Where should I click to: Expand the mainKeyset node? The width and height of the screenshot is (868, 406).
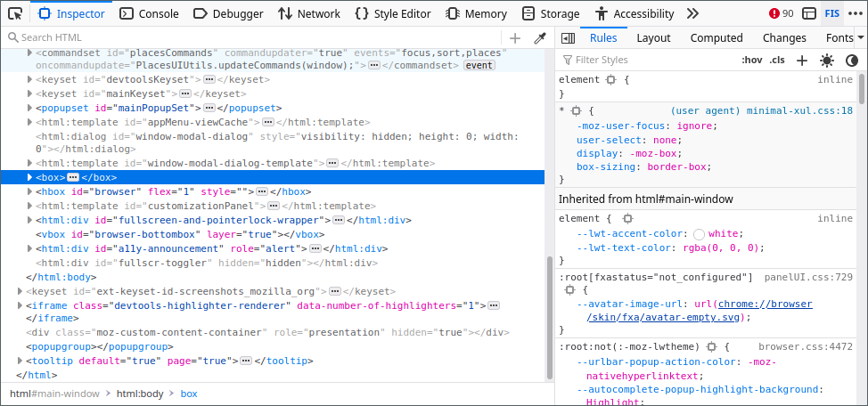click(x=30, y=93)
